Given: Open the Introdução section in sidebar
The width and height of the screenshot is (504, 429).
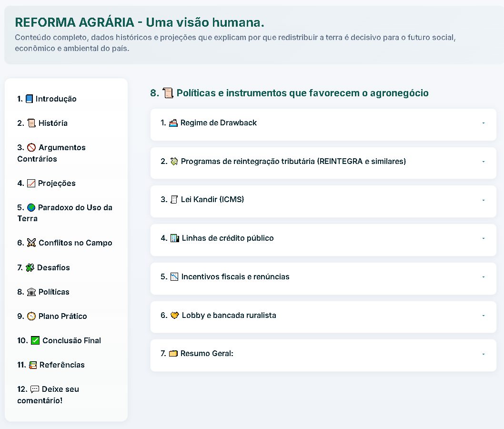Looking at the screenshot, I should click(x=47, y=99).
